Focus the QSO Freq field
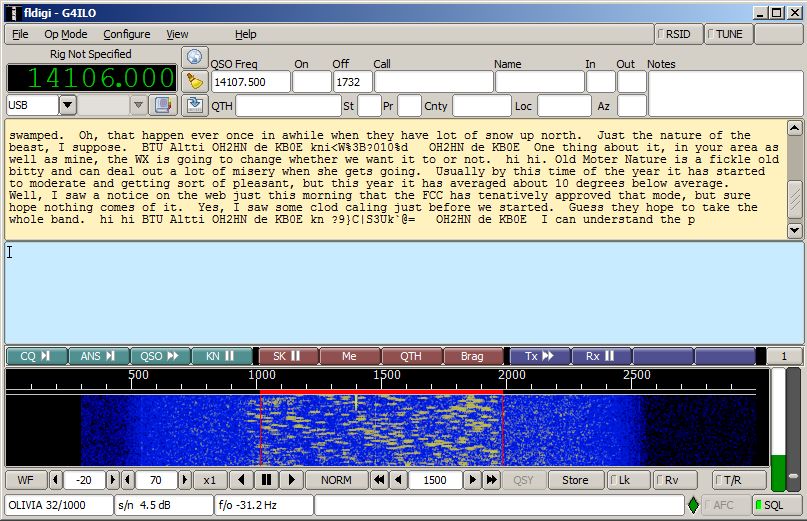Image resolution: width=807 pixels, height=521 pixels. tap(251, 82)
